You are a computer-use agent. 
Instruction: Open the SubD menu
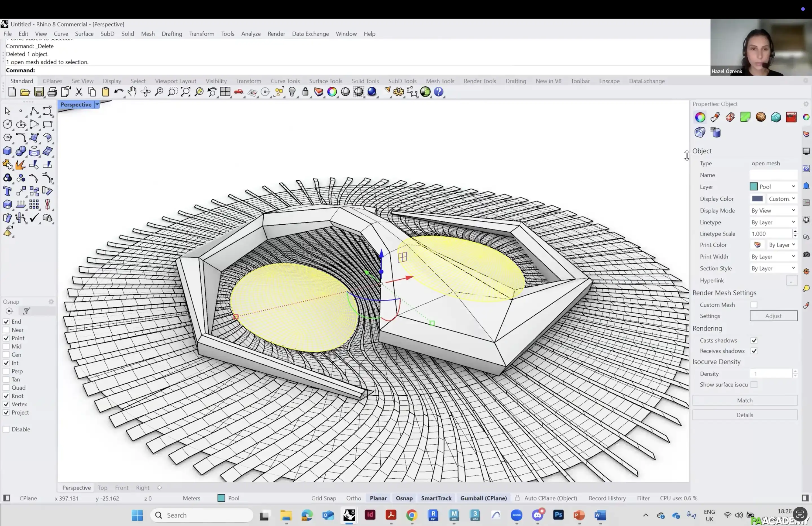(x=107, y=34)
